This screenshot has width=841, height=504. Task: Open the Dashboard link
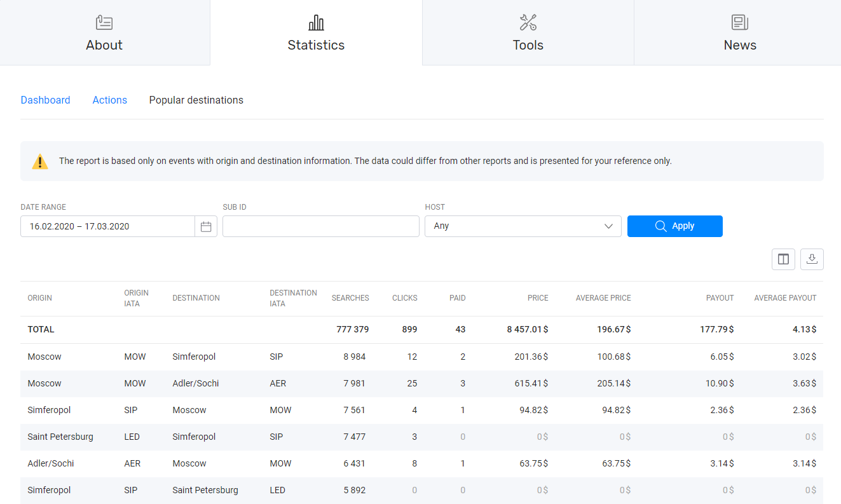(x=46, y=100)
